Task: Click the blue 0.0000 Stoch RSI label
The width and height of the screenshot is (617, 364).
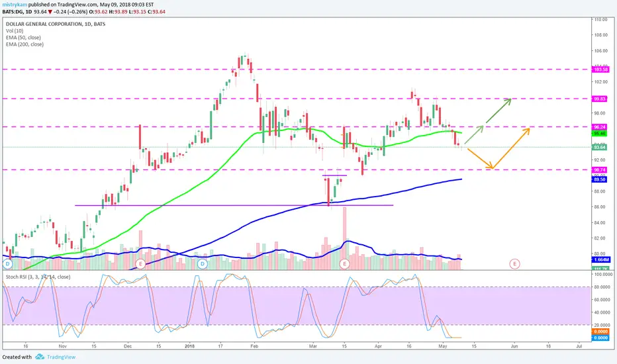Action: pyautogui.click(x=601, y=338)
